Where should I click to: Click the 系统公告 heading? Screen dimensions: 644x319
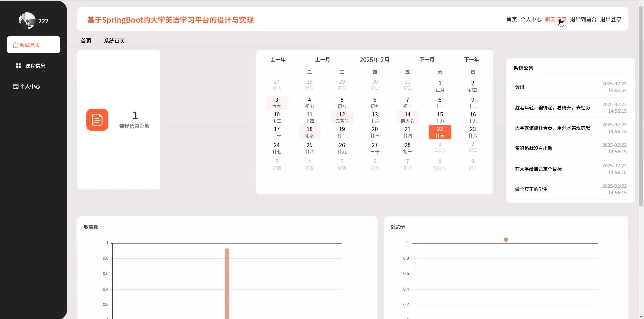point(523,68)
